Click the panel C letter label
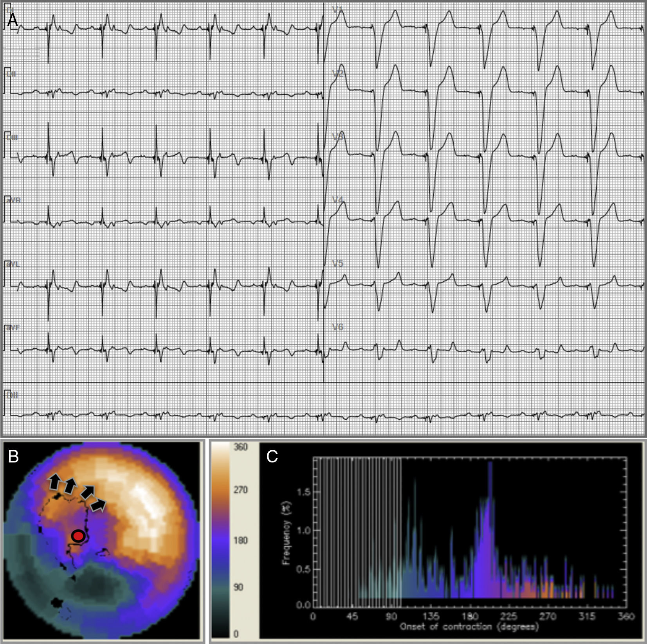647x644 pixels. pos(272,456)
